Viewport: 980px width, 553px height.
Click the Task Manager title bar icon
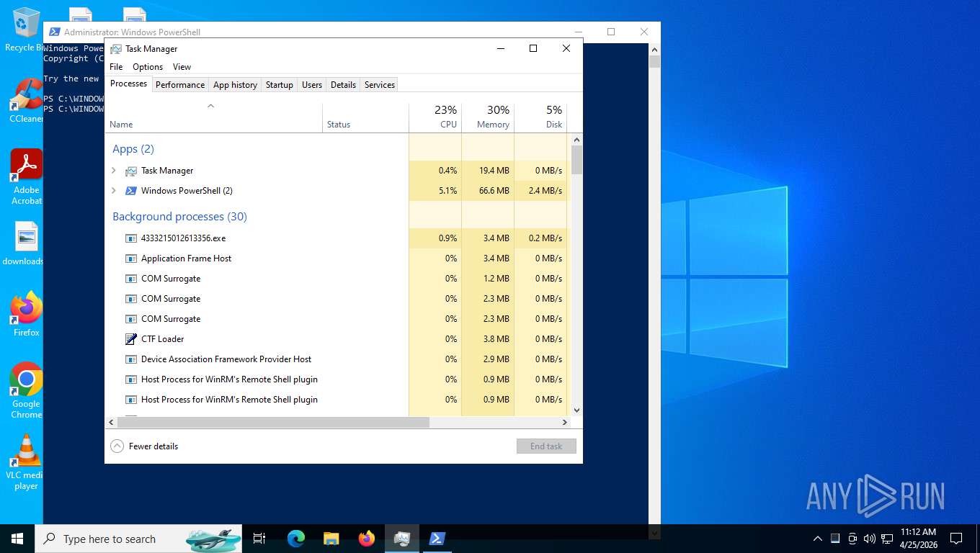pyautogui.click(x=115, y=49)
